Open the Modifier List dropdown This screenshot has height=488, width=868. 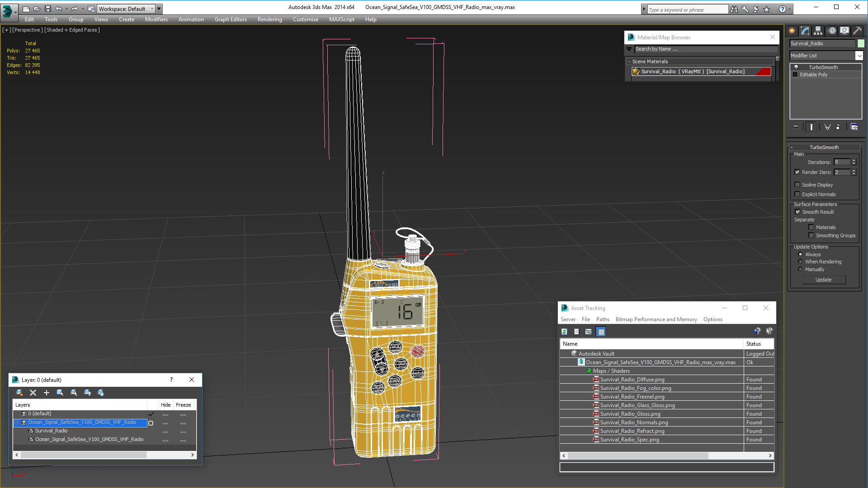click(x=859, y=56)
